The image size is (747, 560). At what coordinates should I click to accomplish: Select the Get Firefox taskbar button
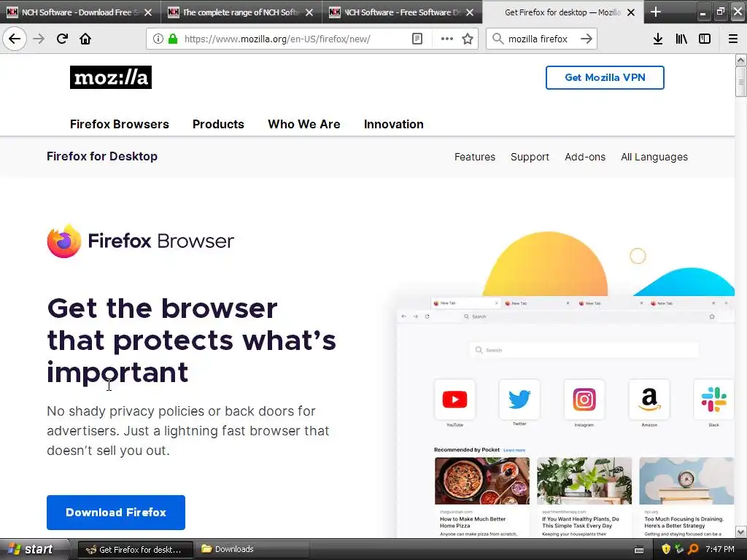pyautogui.click(x=135, y=550)
